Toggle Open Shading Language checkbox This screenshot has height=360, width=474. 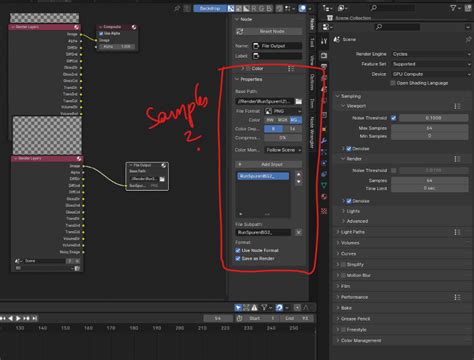click(393, 83)
